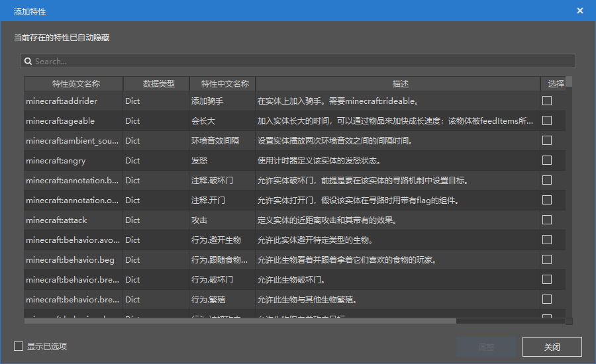This screenshot has height=364, width=596.
Task: Click the 环境音效间隔 cell
Action: [x=223, y=140]
